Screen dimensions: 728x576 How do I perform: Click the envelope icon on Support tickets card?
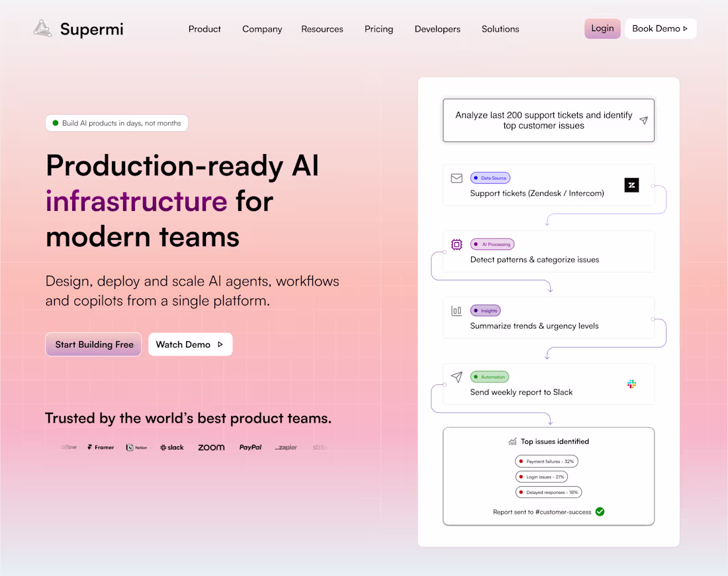[457, 178]
